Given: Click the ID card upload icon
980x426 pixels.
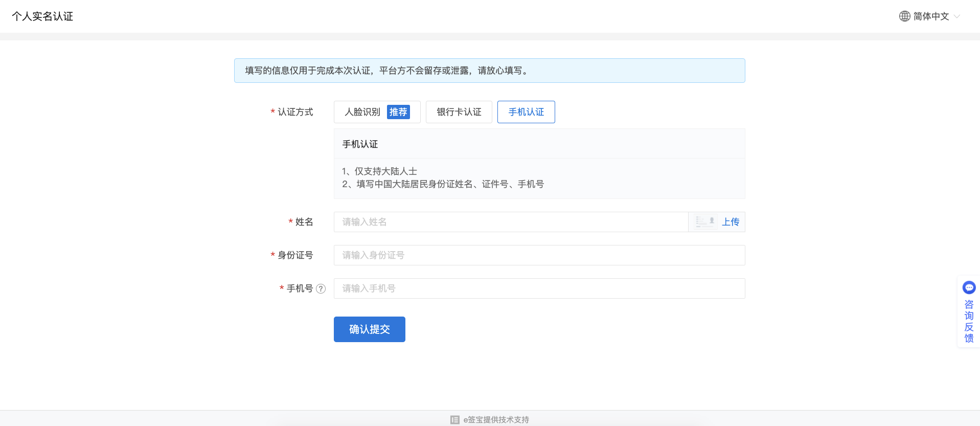Looking at the screenshot, I should pyautogui.click(x=705, y=222).
